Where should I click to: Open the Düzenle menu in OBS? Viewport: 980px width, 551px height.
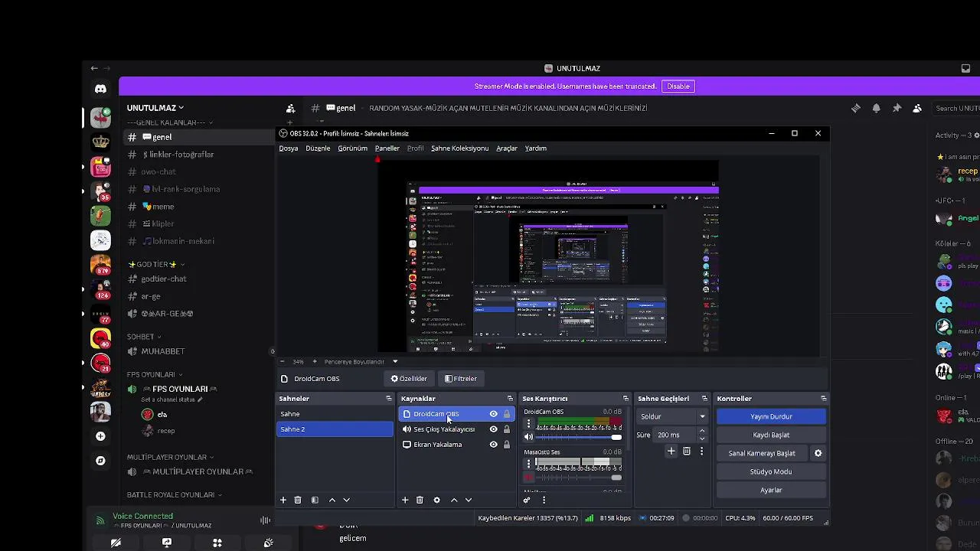coord(318,148)
